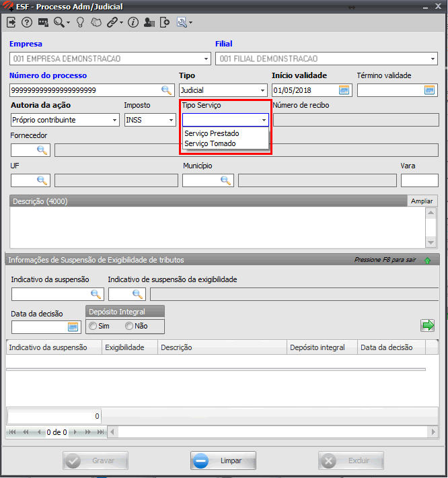Click the Excluir button
448x478 pixels.
tap(351, 460)
